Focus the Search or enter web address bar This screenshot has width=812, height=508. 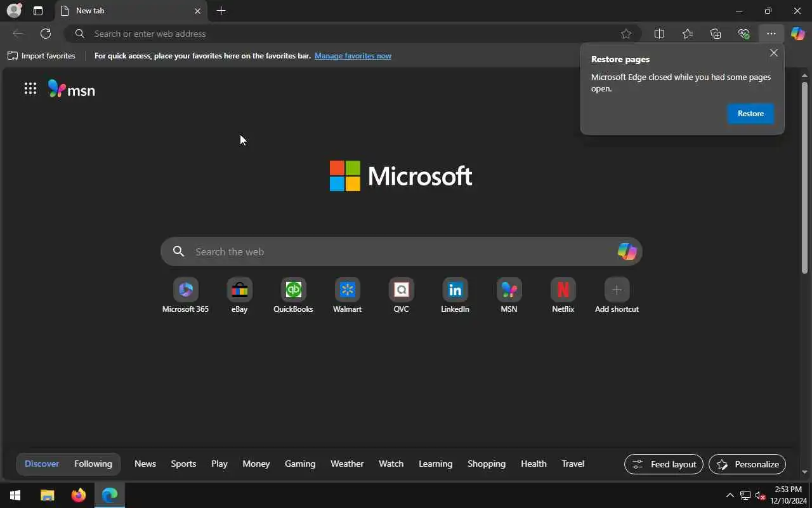tap(352, 34)
